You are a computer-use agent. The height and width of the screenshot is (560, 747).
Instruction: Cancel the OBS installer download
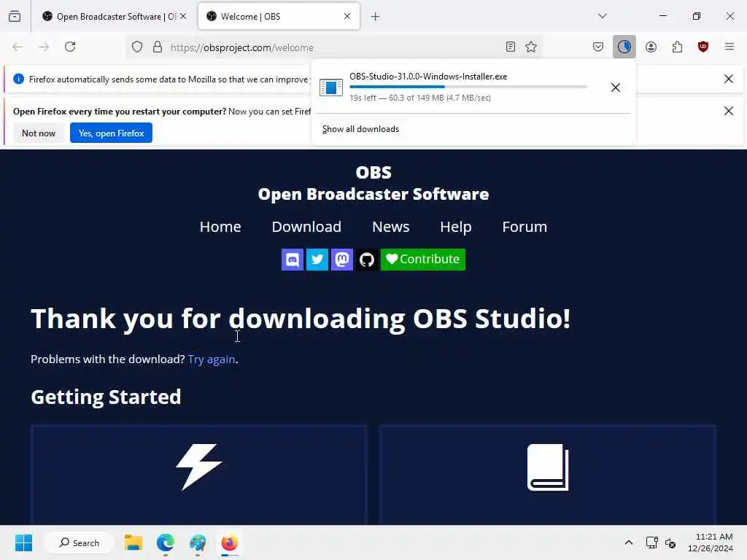pos(616,87)
